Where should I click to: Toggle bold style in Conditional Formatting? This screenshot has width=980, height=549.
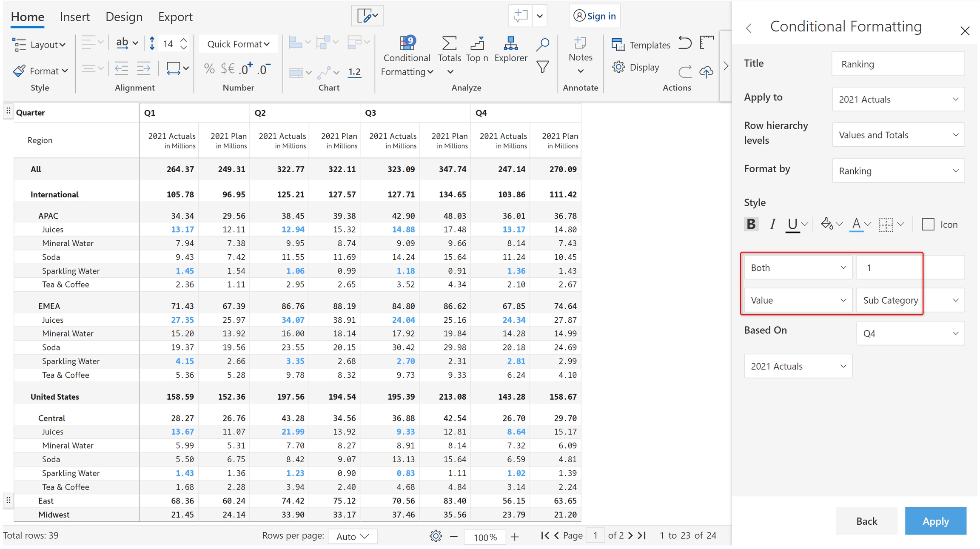(751, 224)
